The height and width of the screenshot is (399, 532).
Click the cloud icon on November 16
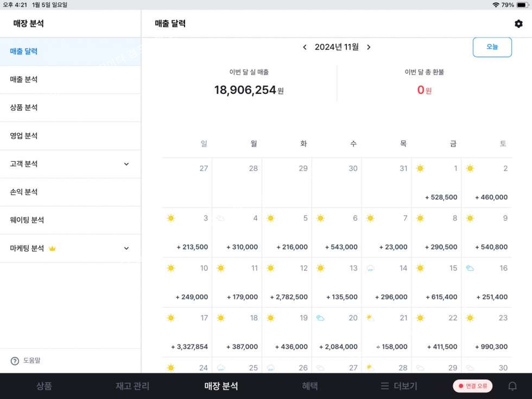click(470, 268)
